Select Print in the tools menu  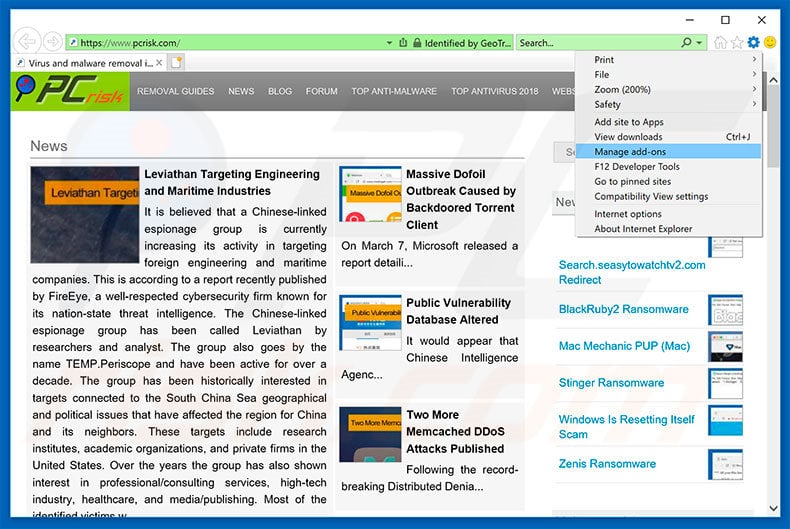[669, 59]
